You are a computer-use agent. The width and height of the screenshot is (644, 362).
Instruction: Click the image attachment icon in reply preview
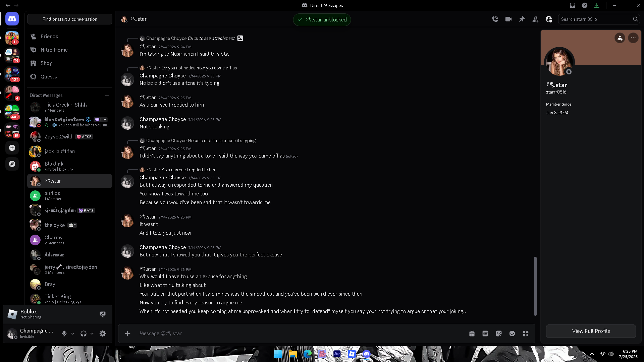(240, 38)
